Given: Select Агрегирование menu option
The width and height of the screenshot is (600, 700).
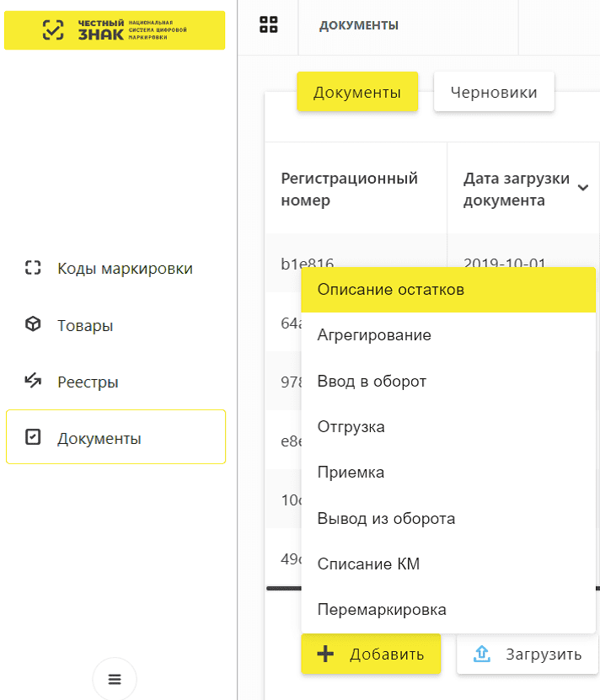Looking at the screenshot, I should coord(374,335).
